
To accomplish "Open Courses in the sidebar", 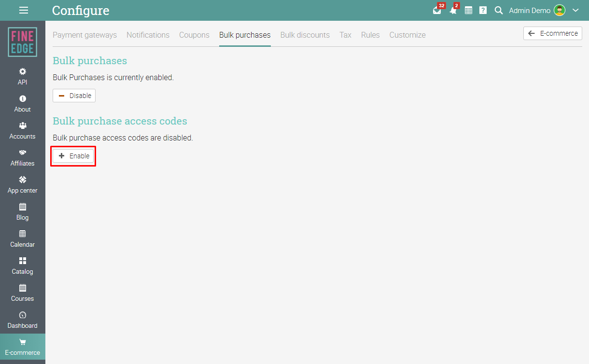I will pyautogui.click(x=23, y=293).
